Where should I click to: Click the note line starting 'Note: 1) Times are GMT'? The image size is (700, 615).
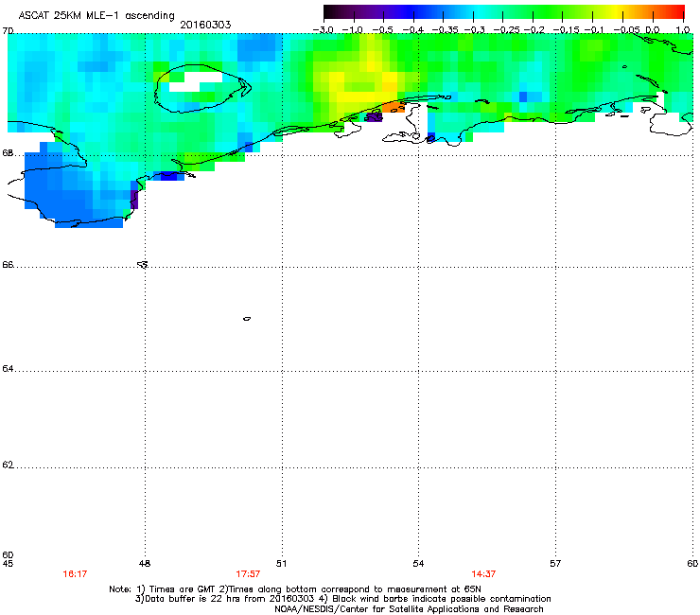(295, 589)
